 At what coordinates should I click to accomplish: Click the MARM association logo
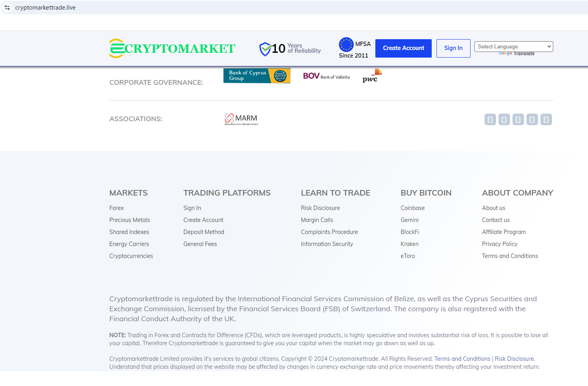(241, 119)
